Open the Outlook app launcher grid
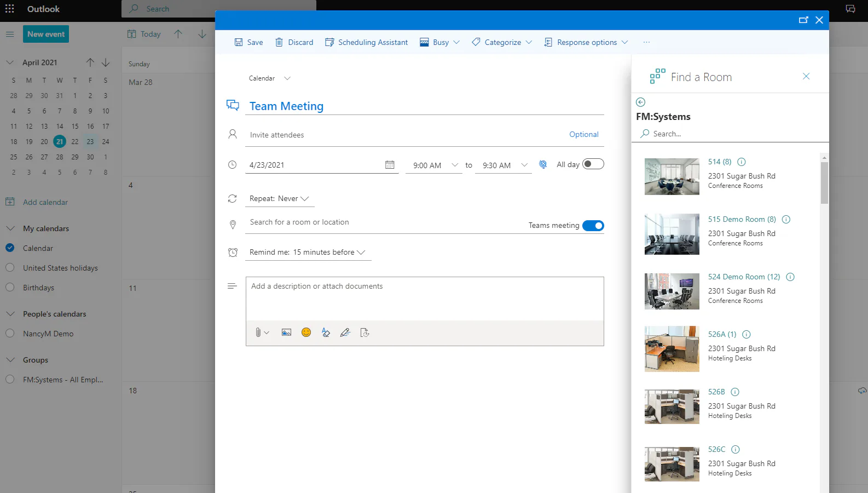This screenshot has height=493, width=868. [x=10, y=9]
